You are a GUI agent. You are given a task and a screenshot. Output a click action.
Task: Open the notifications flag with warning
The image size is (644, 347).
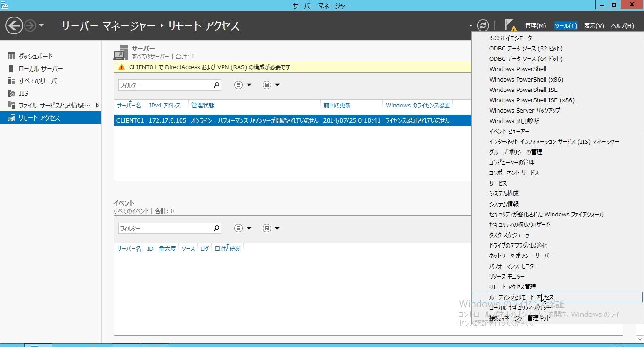510,25
